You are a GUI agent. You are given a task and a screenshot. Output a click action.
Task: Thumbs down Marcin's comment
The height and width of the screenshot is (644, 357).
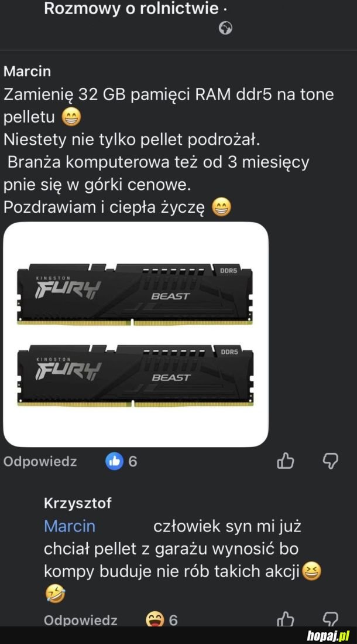click(x=330, y=461)
